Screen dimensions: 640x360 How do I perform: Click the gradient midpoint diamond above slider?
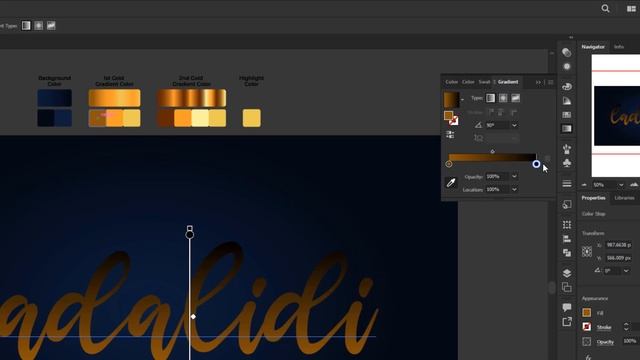[493, 151]
